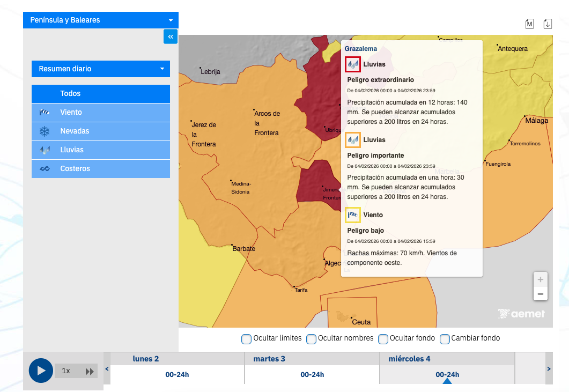Select the Viento warning filter
Viewport: 569px width, 392px height.
pos(101,112)
